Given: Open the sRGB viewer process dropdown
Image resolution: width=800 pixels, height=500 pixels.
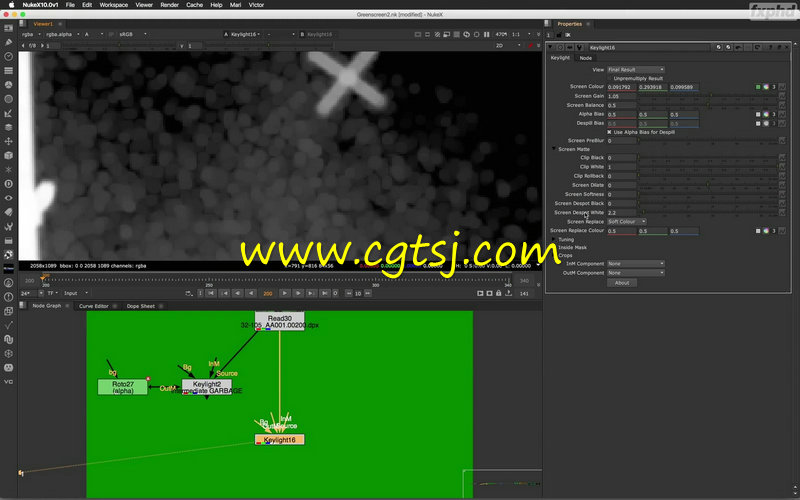Looking at the screenshot, I should point(133,34).
